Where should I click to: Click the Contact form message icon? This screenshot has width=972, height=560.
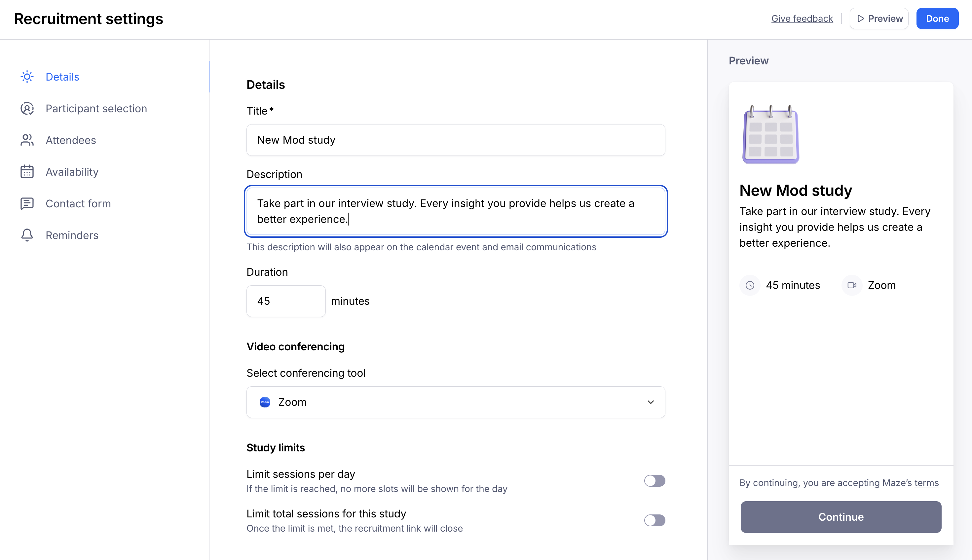[27, 203]
